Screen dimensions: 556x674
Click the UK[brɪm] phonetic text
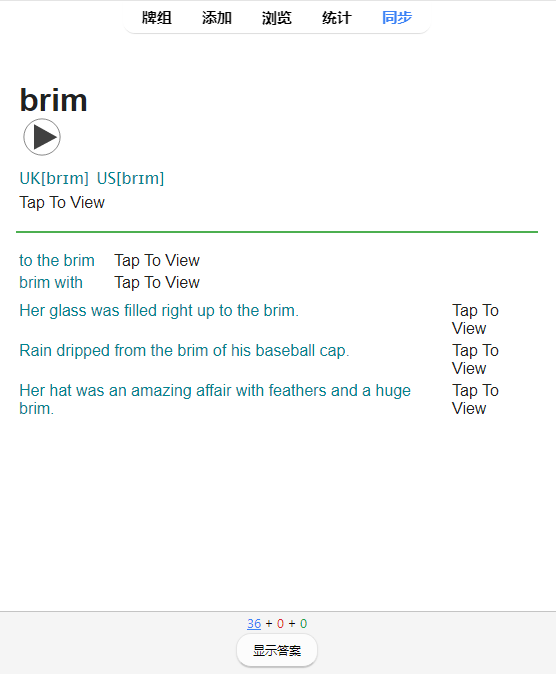54,178
